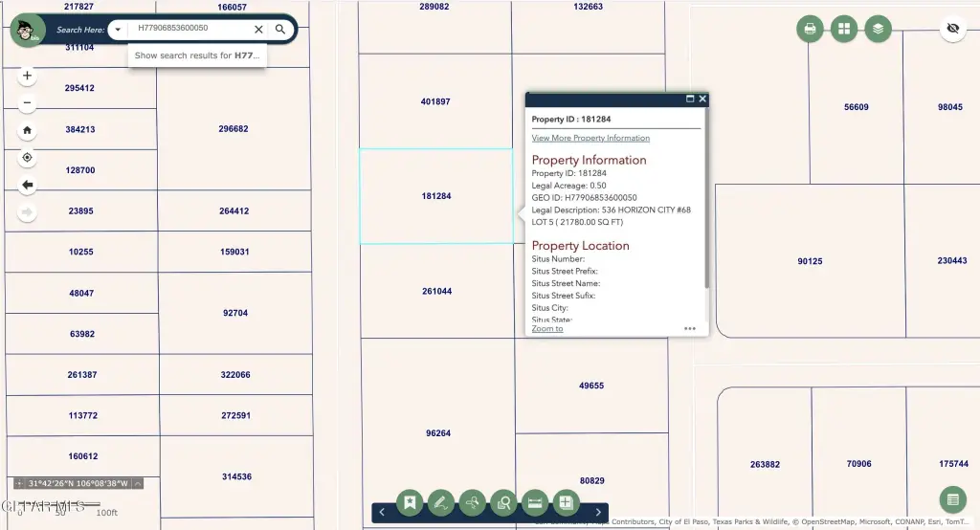Expand the coordinates bar arrow
This screenshot has height=530, width=980.
pos(138,484)
